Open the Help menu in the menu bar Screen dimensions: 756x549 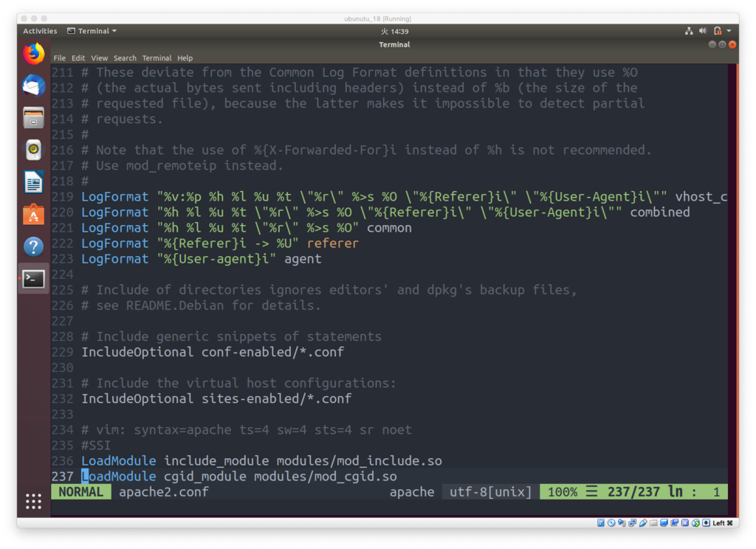[185, 58]
